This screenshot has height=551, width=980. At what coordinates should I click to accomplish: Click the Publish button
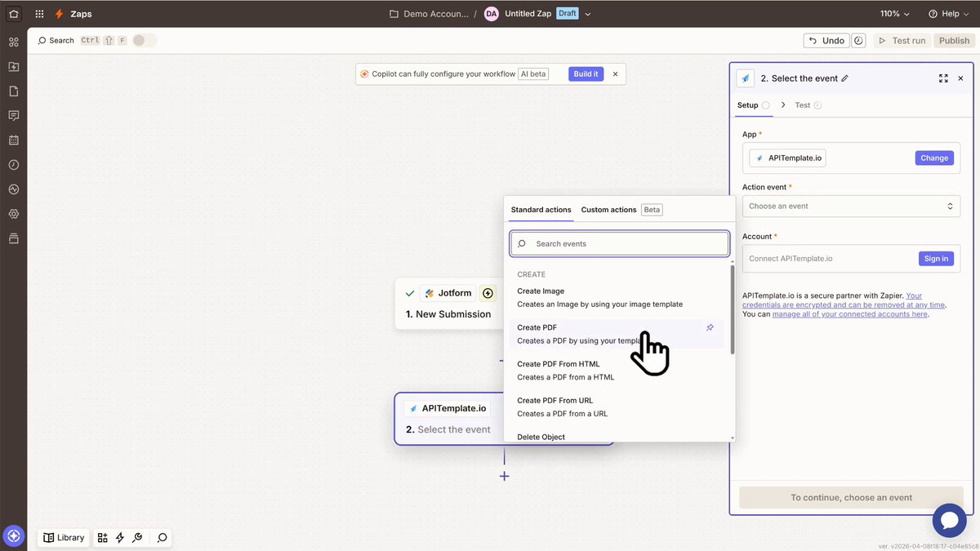tap(954, 40)
